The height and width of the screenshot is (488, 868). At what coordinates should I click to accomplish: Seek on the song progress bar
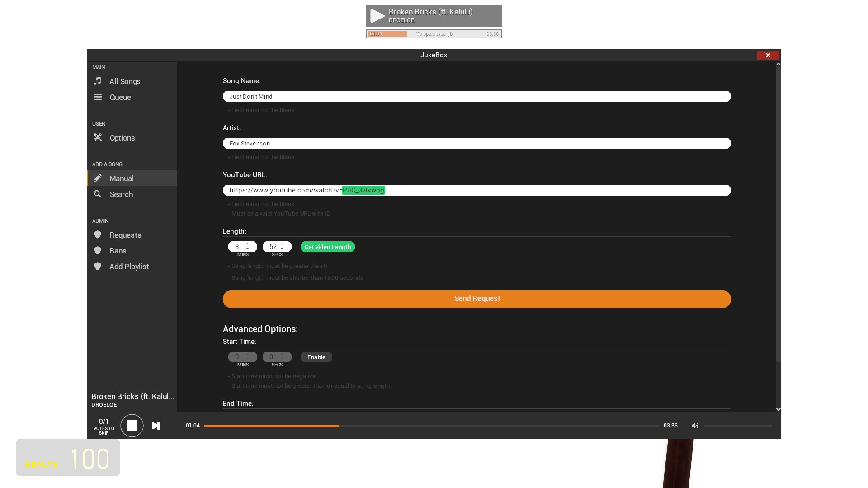coord(432,426)
